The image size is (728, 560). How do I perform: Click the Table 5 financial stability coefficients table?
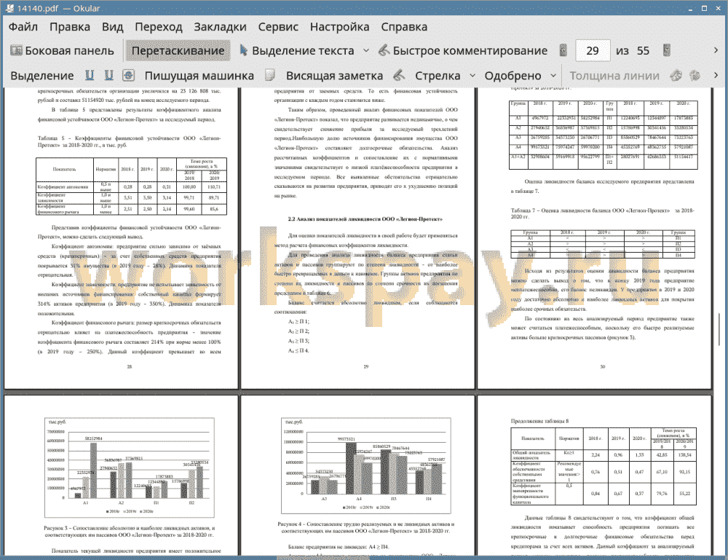point(131,186)
